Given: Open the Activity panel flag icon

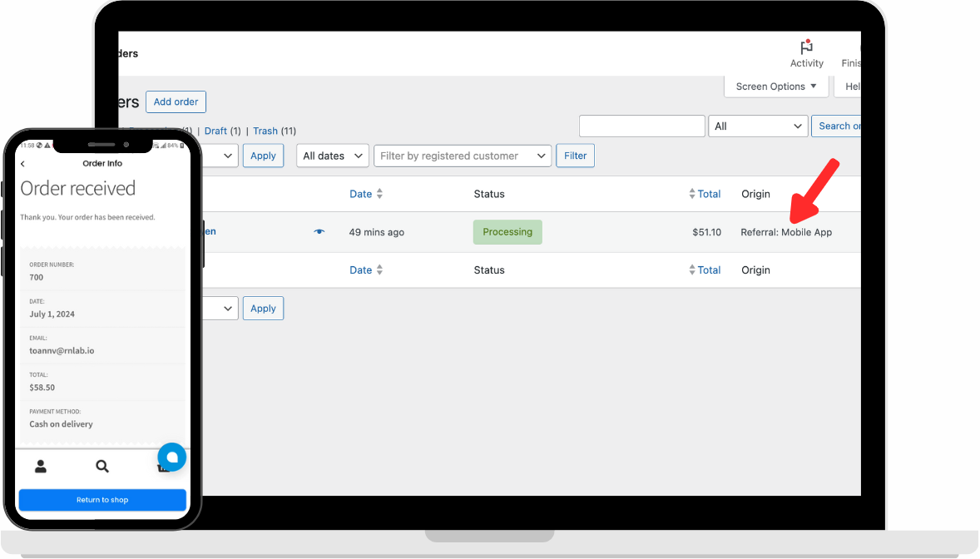Looking at the screenshot, I should click(x=806, y=48).
